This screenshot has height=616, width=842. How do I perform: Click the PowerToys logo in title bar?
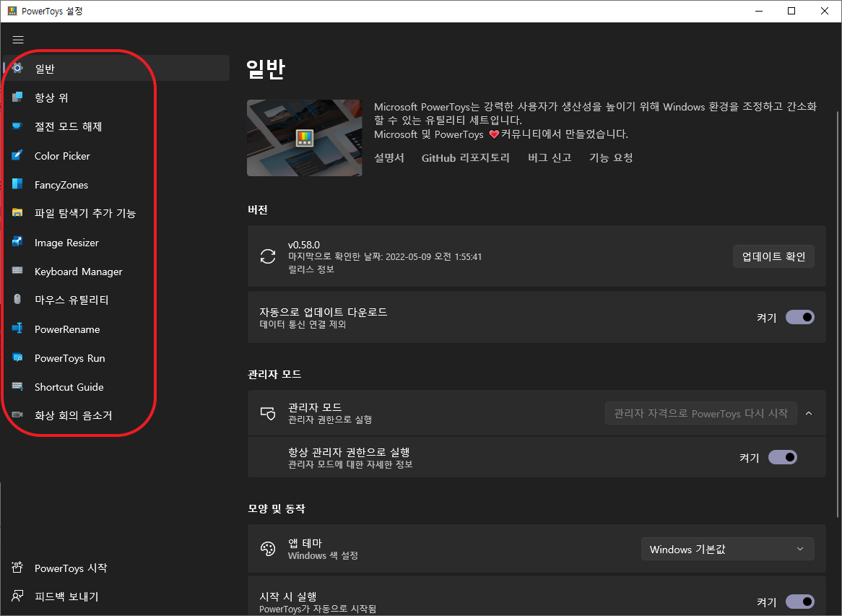(x=12, y=11)
